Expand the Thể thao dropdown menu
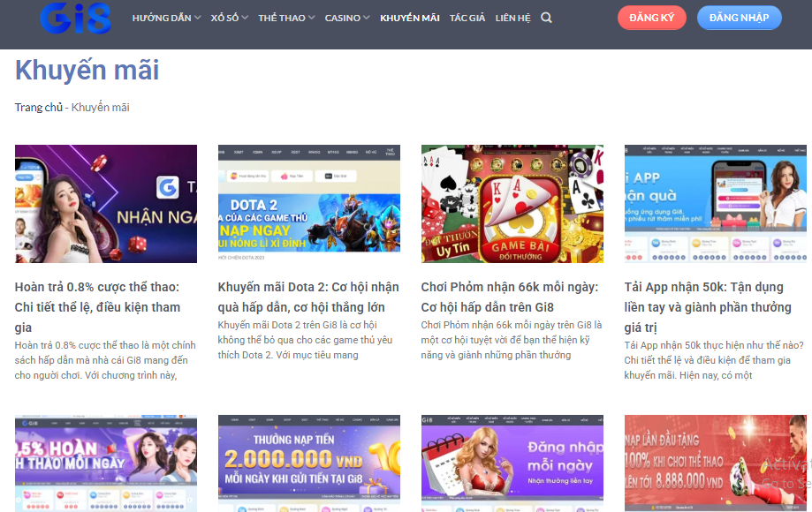Screen dimensions: 812x512 286,18
